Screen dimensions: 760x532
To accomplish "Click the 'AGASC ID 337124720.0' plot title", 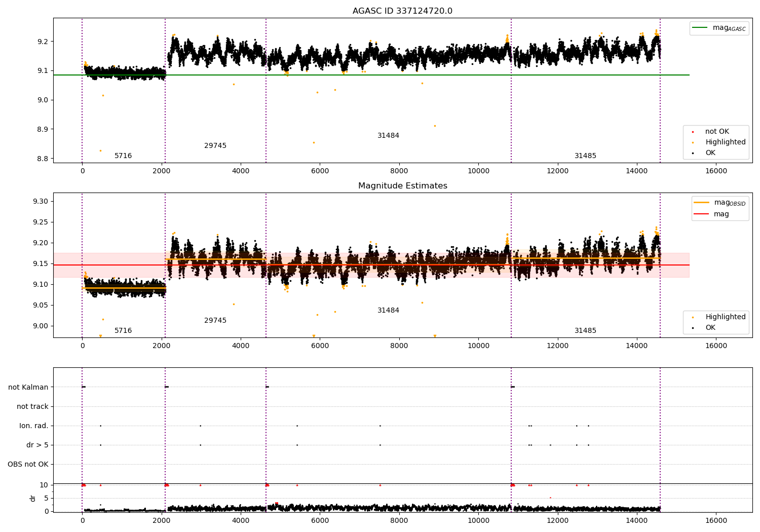I will click(402, 11).
